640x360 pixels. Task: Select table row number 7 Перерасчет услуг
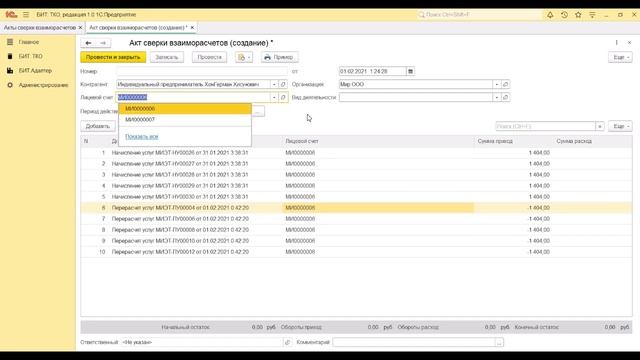tap(356, 219)
